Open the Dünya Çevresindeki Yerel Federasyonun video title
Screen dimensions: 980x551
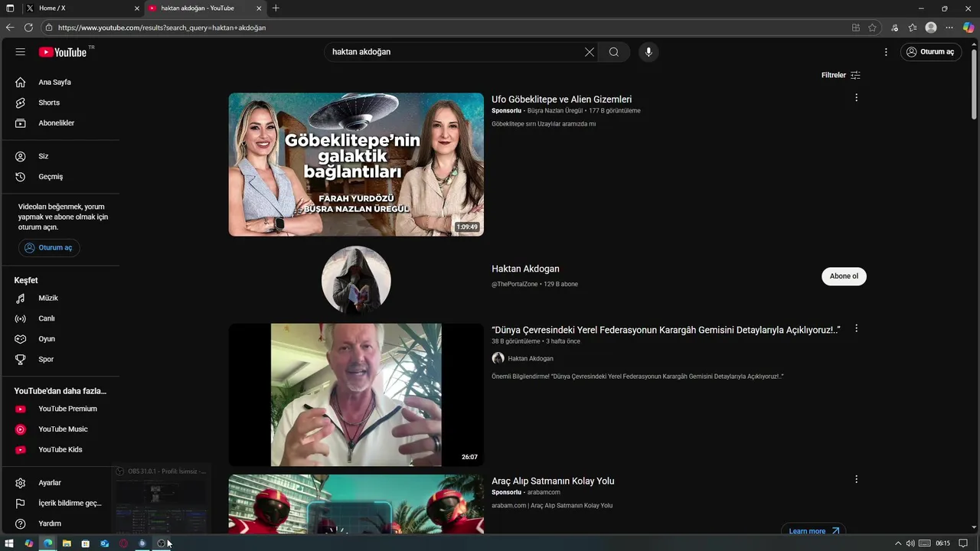pyautogui.click(x=665, y=330)
